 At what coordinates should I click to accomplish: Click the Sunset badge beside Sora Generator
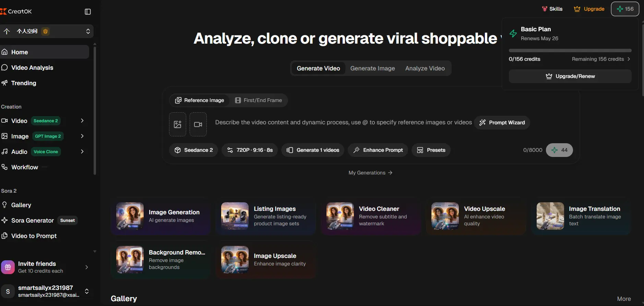pyautogui.click(x=68, y=220)
